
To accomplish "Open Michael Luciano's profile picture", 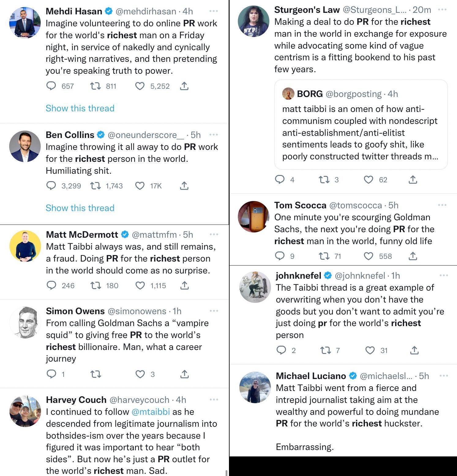I will pyautogui.click(x=255, y=387).
